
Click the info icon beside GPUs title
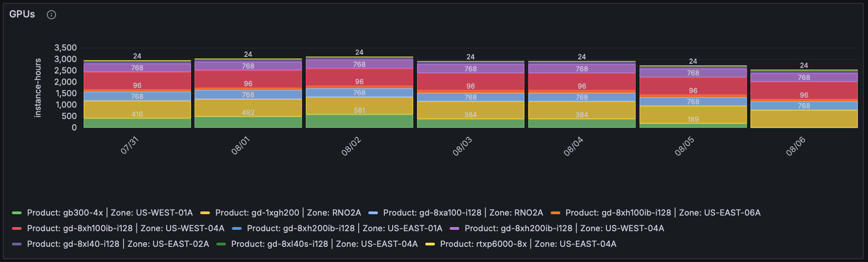pos(51,15)
